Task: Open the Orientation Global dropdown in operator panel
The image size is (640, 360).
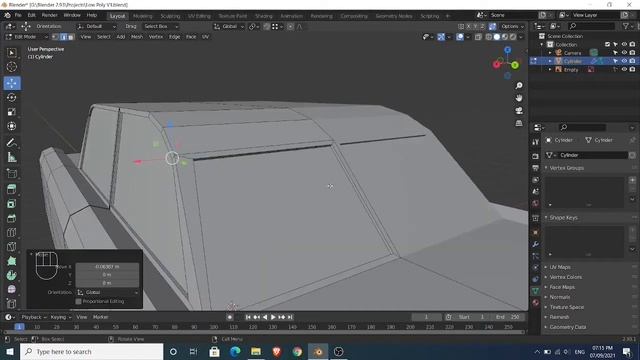Action: pos(107,292)
